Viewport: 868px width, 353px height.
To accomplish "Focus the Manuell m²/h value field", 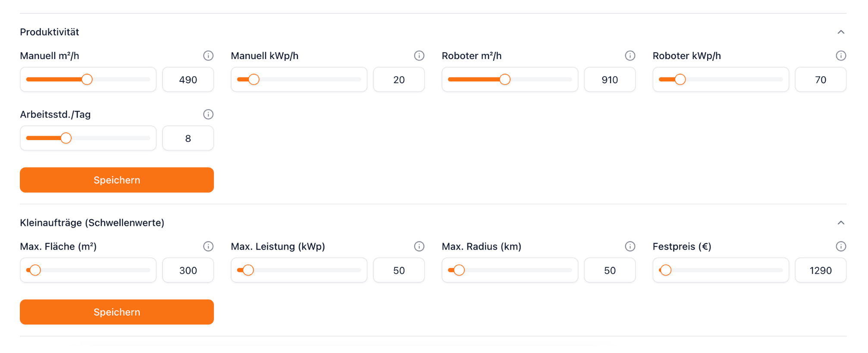I will click(x=188, y=80).
